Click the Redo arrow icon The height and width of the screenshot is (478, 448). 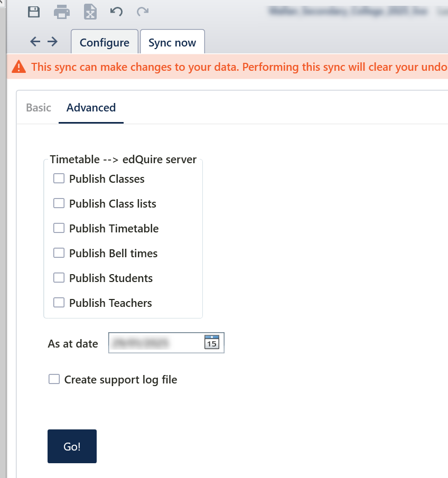coord(142,12)
